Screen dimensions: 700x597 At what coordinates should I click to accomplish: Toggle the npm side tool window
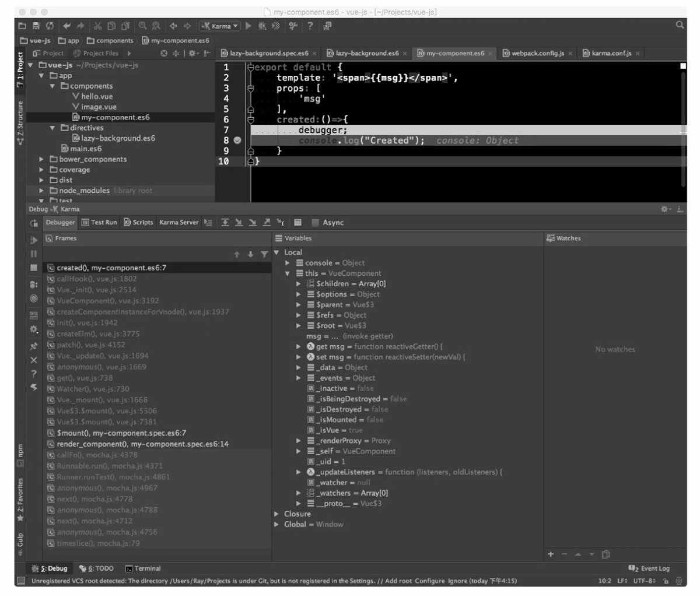(20, 456)
